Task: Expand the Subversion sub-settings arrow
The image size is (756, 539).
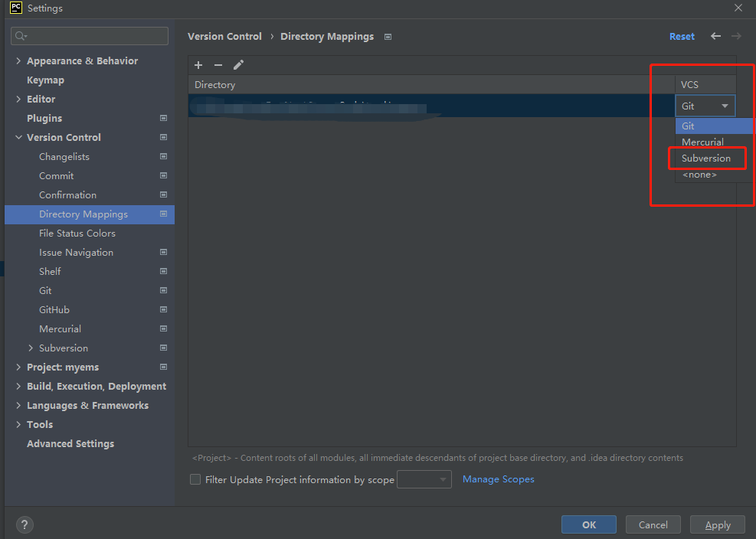Action: 31,348
